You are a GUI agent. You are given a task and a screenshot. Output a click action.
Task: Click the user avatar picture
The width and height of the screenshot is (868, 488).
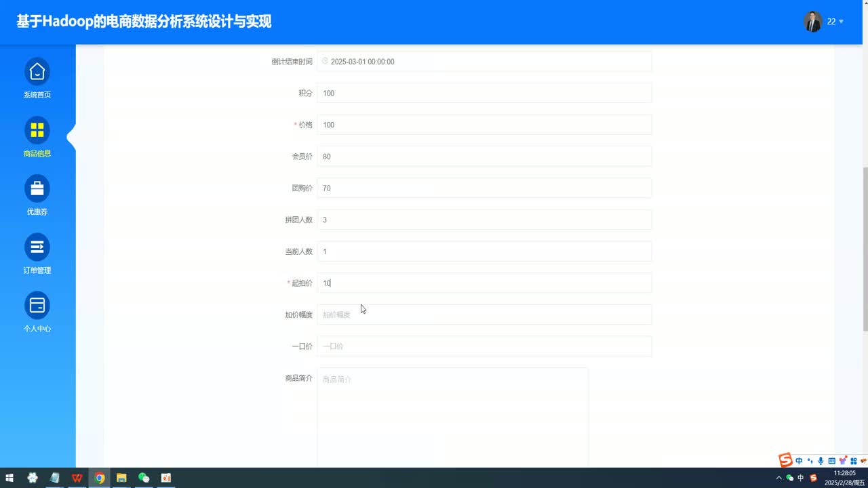[812, 22]
